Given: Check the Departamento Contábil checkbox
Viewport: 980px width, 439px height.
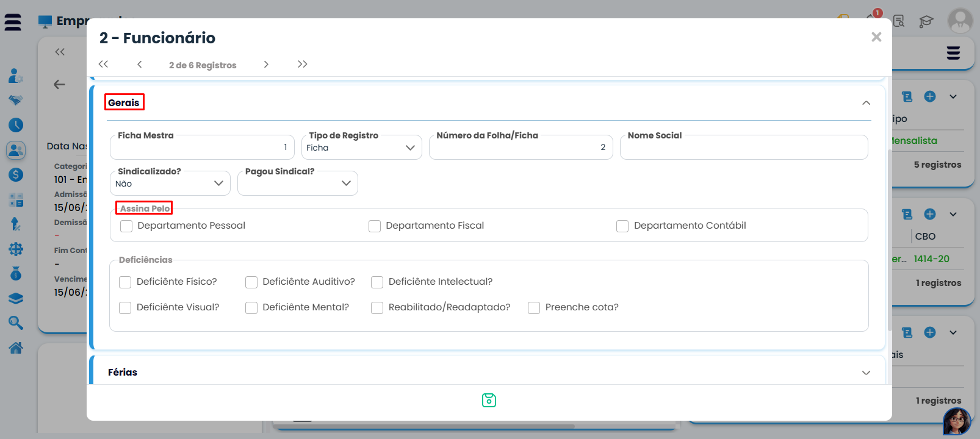Looking at the screenshot, I should pos(622,226).
